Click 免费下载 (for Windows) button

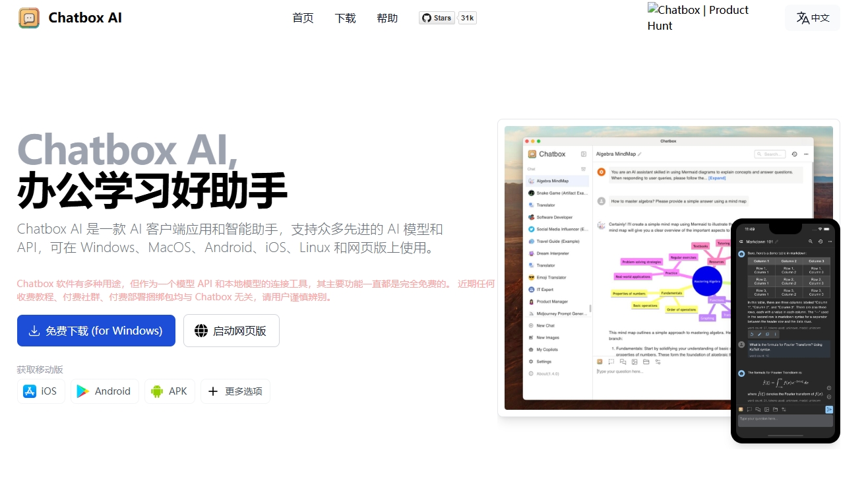(x=96, y=331)
